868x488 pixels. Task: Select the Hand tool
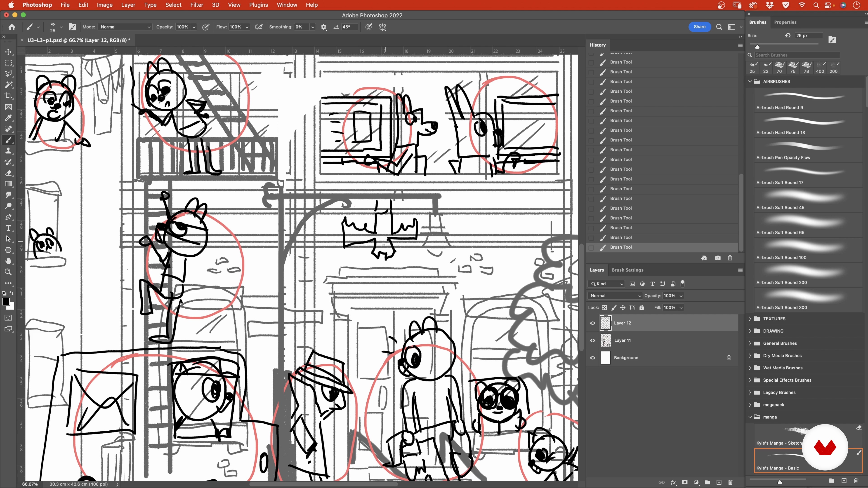coord(8,261)
